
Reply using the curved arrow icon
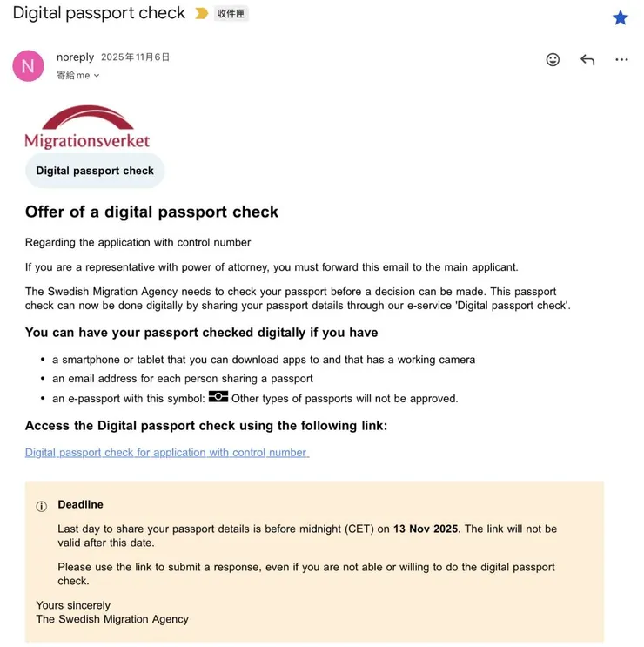[587, 60]
